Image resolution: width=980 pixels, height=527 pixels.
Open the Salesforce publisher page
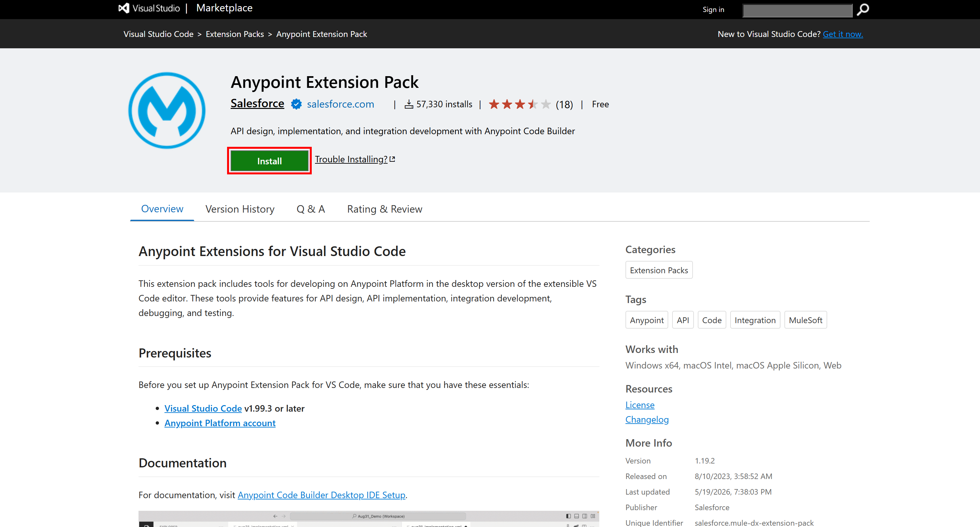tap(258, 103)
